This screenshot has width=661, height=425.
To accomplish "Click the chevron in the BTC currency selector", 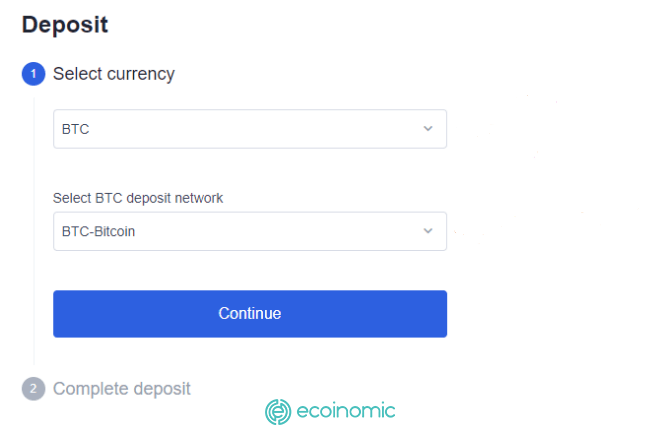I will pos(428,129).
